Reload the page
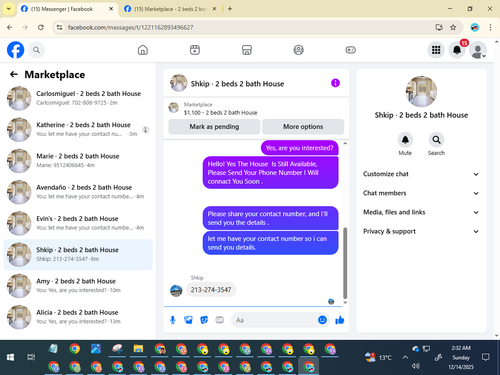This screenshot has height=375, width=500. point(41,27)
